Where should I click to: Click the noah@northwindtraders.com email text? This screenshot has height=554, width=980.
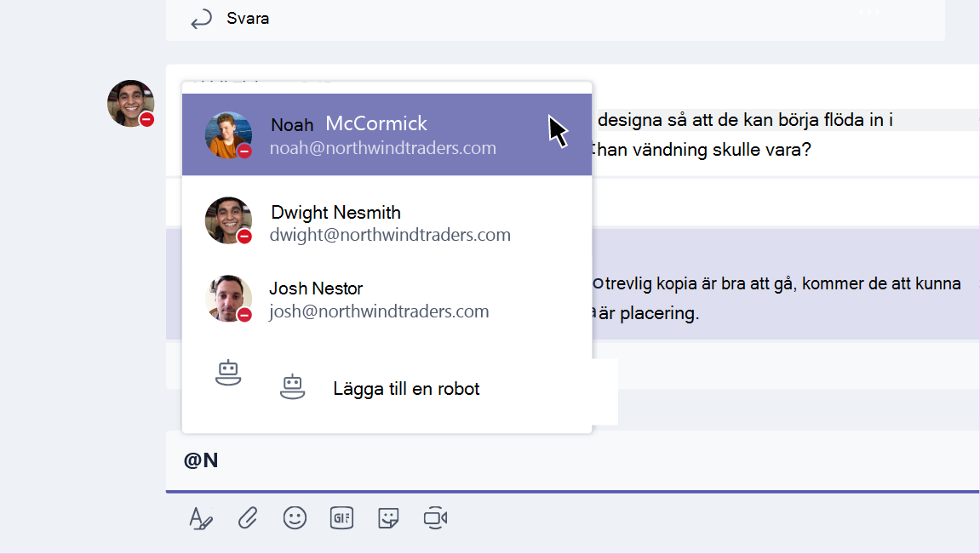click(383, 148)
